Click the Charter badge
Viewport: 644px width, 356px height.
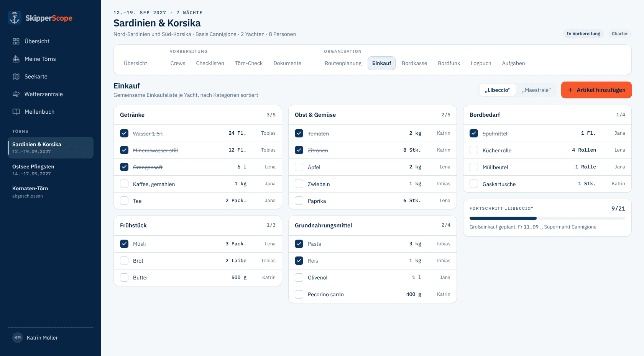[619, 34]
